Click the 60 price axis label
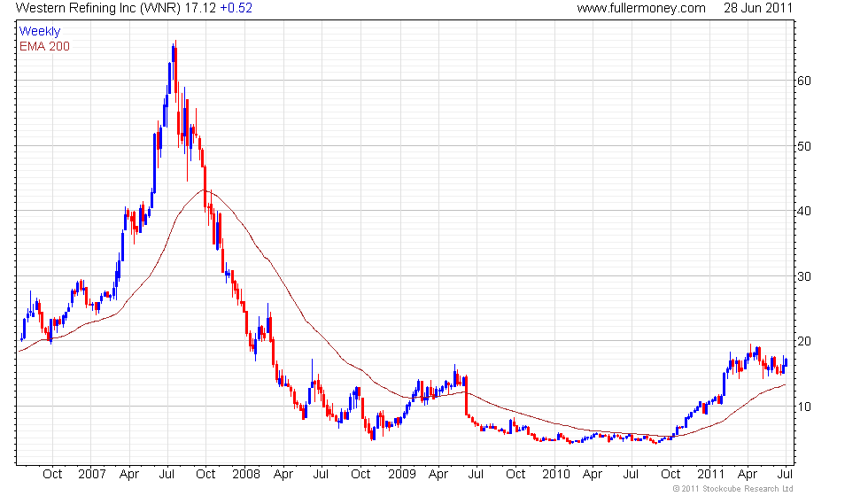Viewport: 868px width, 496px height. click(x=804, y=81)
